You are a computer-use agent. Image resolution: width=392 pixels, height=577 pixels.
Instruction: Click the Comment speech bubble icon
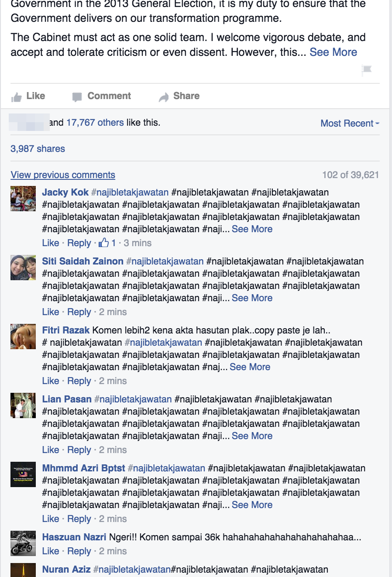coord(77,97)
